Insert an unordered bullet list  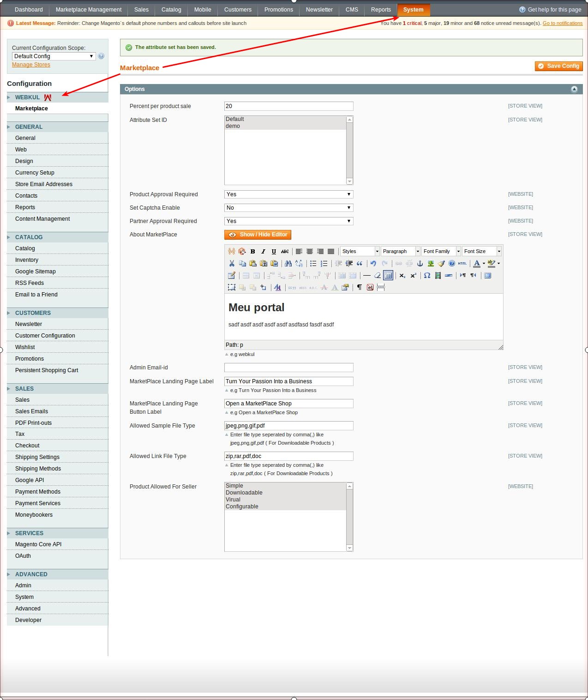[313, 263]
